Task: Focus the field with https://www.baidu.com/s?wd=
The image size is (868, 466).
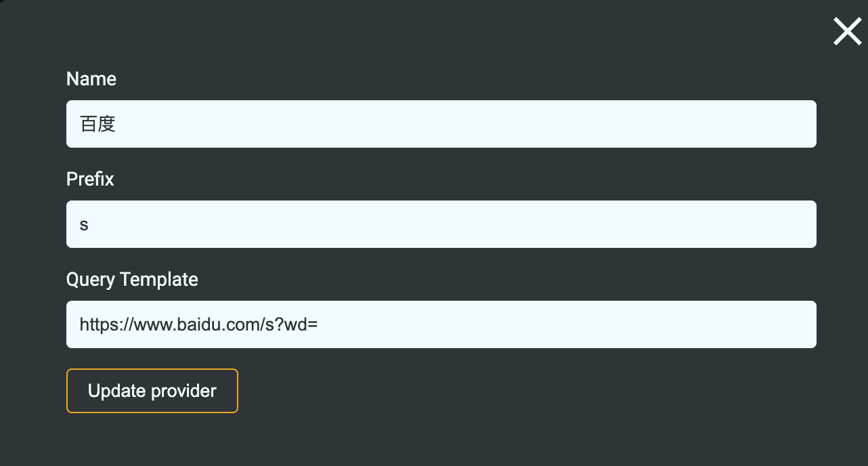Action: coord(441,324)
